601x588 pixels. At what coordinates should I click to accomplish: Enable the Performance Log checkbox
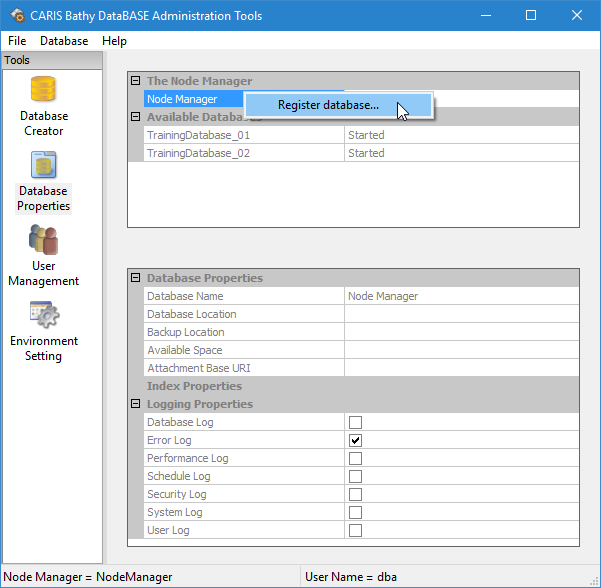pyautogui.click(x=355, y=458)
